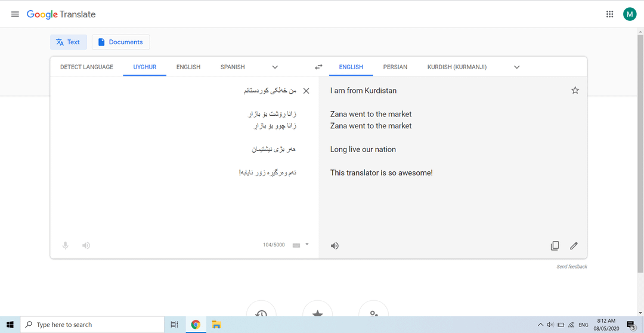Open input tools dropdown arrow
The width and height of the screenshot is (644, 333).
click(x=307, y=245)
